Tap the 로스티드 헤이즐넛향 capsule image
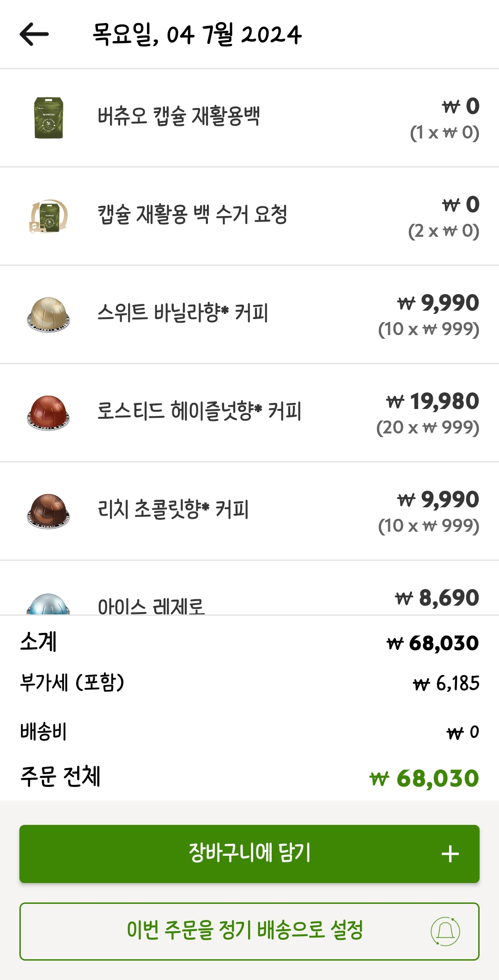Screen dimensions: 499x980 [49, 413]
